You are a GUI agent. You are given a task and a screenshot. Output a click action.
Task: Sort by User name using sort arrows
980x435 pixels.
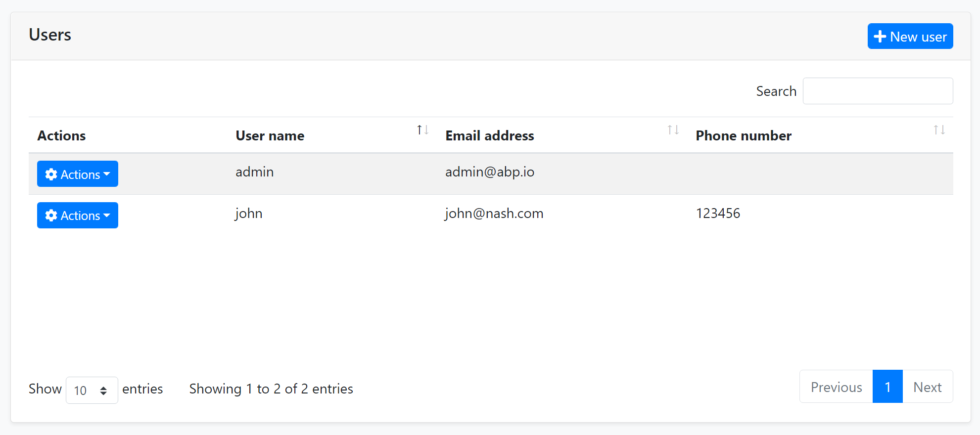[422, 130]
